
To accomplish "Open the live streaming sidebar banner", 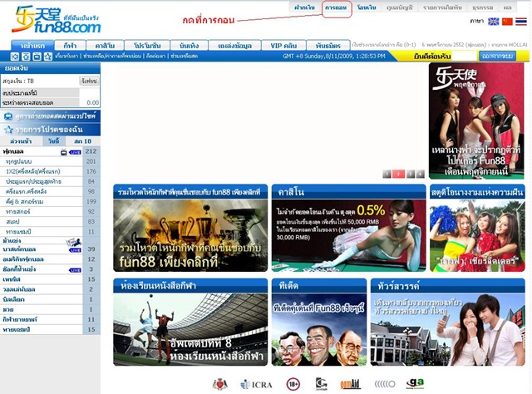I will click(x=50, y=116).
